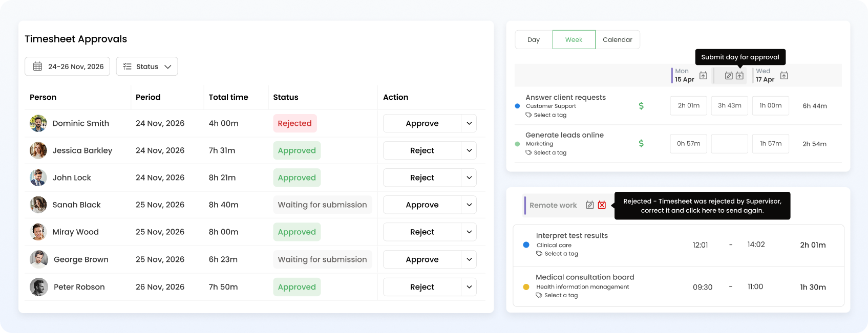Expand action options for Peter Robson

(469, 287)
